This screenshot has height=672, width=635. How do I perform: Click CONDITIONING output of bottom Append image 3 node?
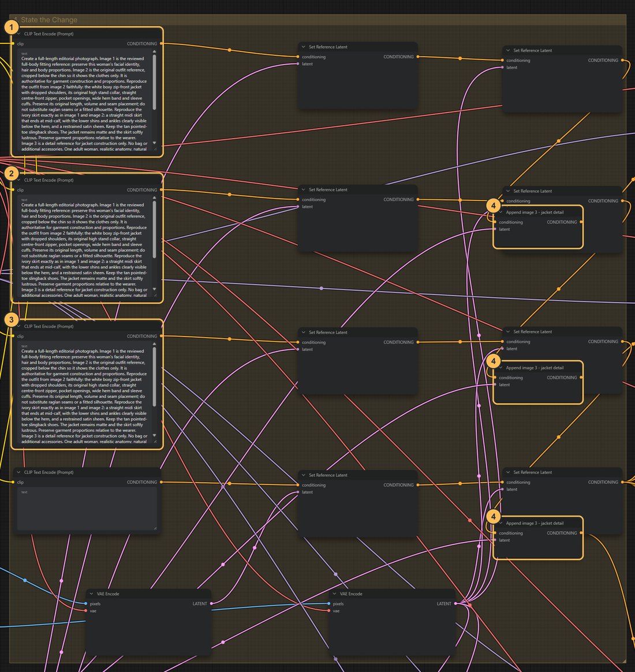(x=581, y=533)
